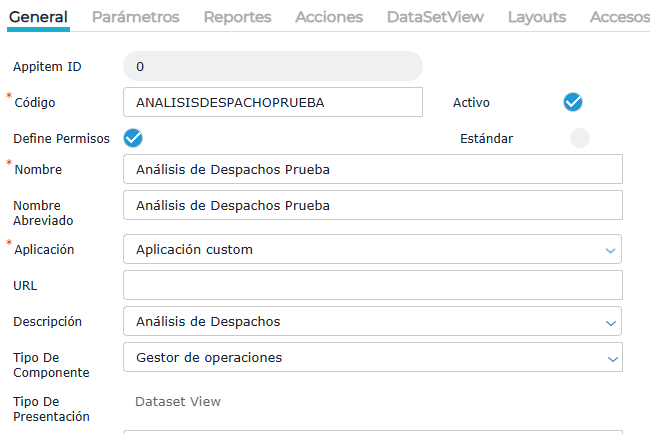Open the Parámetros tab
The image size is (650, 434).
click(x=135, y=17)
